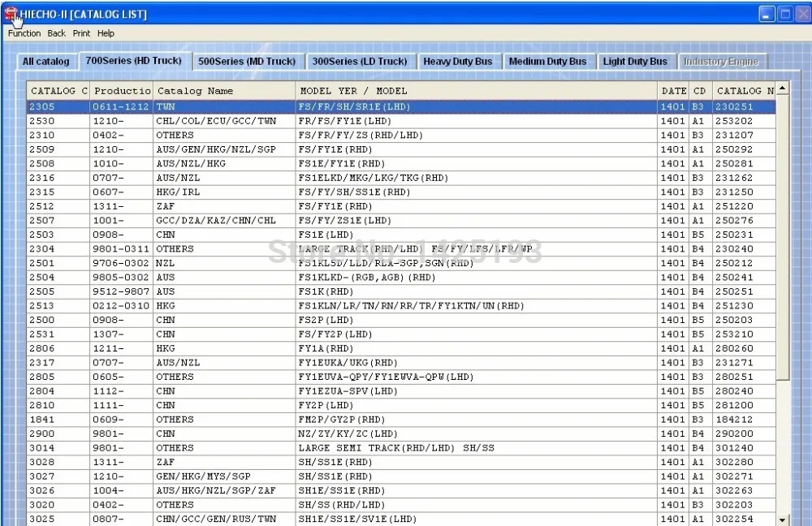Click the DATE column header
Screen dimensions: 812x526
coord(673,90)
